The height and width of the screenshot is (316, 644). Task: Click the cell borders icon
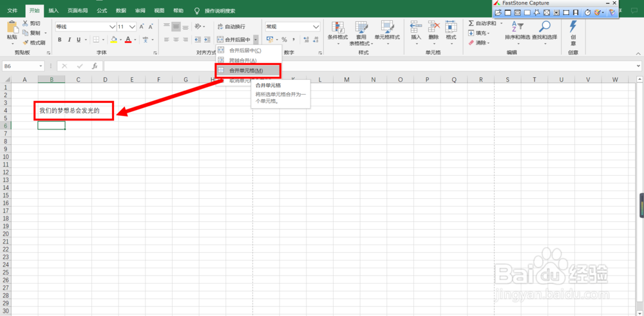(96, 40)
